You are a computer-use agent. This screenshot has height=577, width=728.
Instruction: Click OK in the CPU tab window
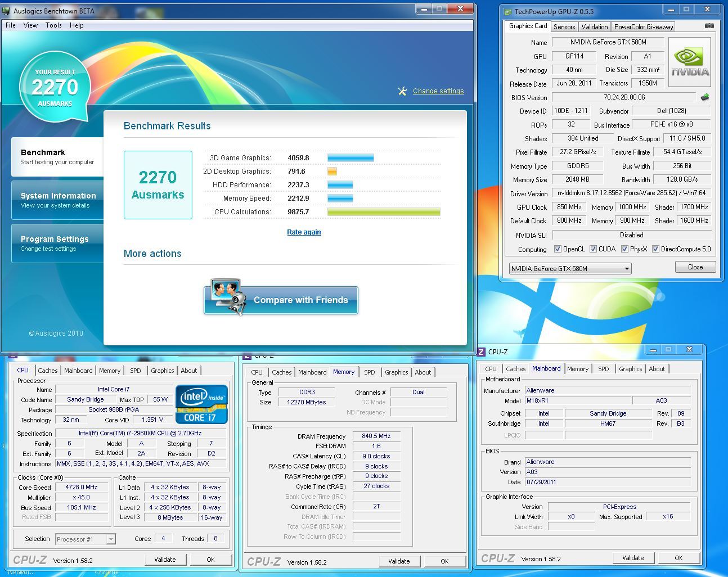point(210,560)
